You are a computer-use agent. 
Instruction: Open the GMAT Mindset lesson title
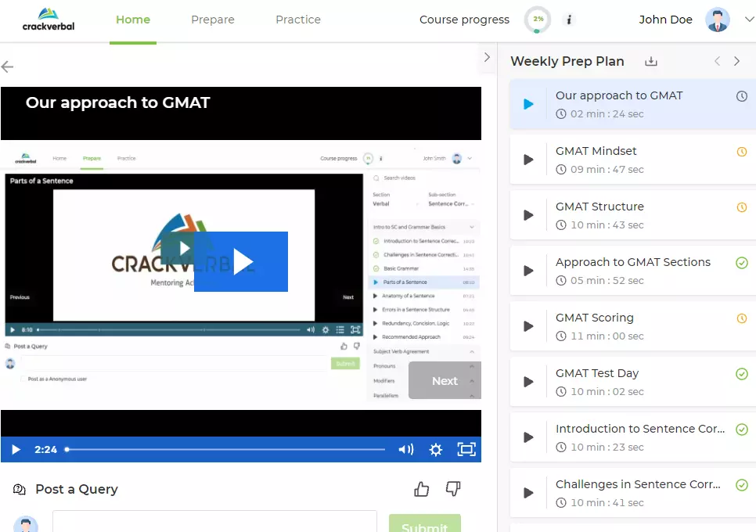(x=596, y=151)
